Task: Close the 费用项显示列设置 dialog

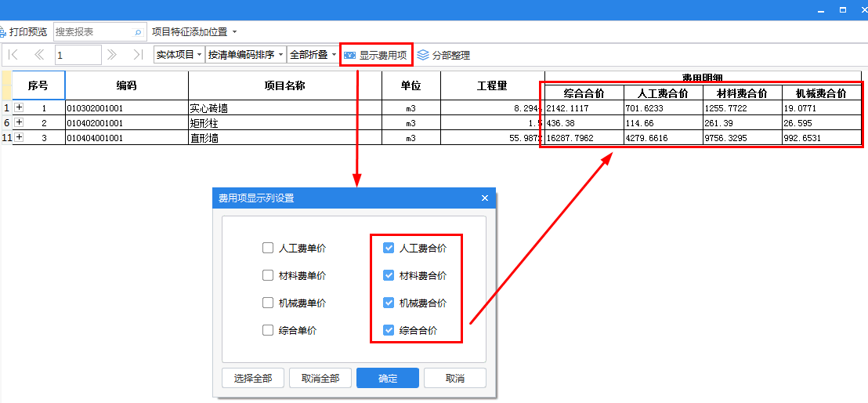Action: coord(484,198)
